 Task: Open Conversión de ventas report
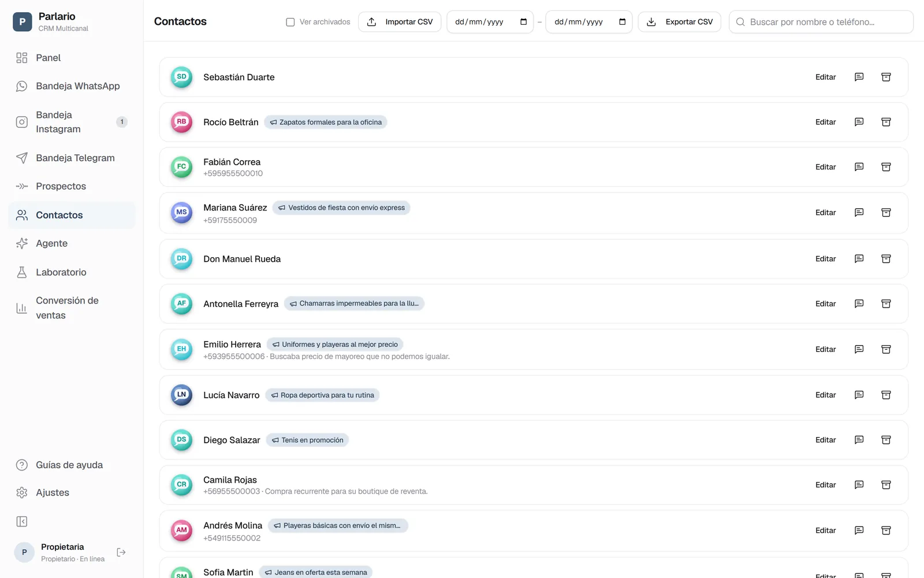click(72, 308)
